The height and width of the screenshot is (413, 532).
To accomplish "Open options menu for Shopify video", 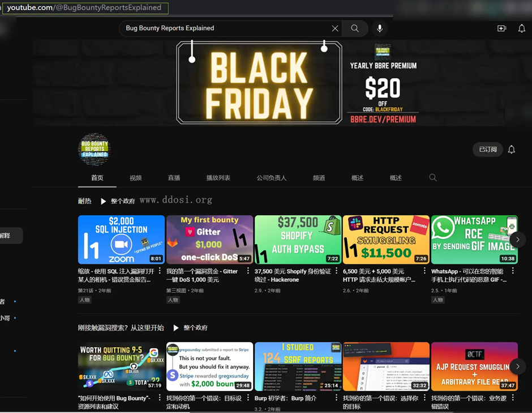I will 336,271.
